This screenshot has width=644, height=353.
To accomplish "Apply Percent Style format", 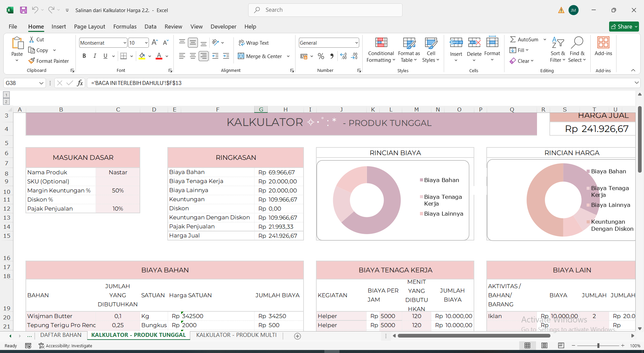I will pos(321,56).
